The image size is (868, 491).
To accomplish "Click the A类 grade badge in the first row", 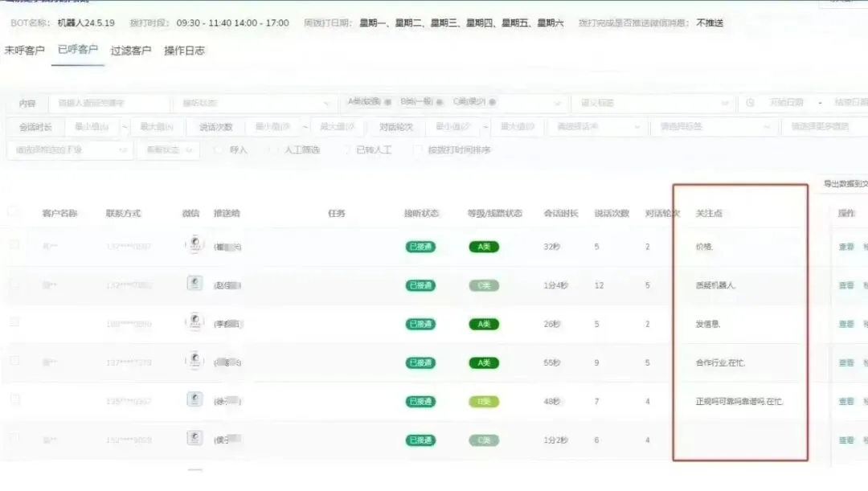I will click(x=483, y=246).
